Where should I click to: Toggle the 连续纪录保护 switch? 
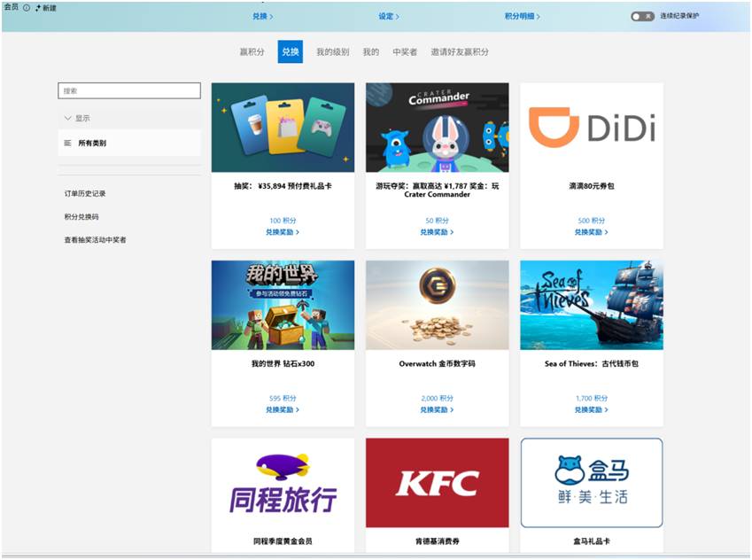tap(642, 16)
